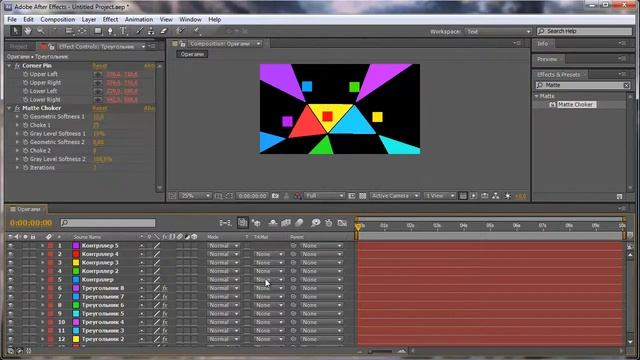Open TrkMat dropdown for Треугольник 3
The width and height of the screenshot is (640, 360).
tap(268, 331)
